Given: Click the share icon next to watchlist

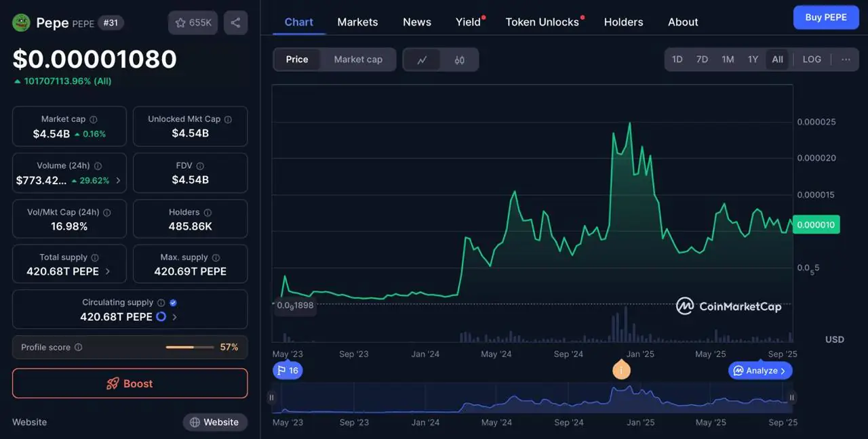Looking at the screenshot, I should 235,23.
